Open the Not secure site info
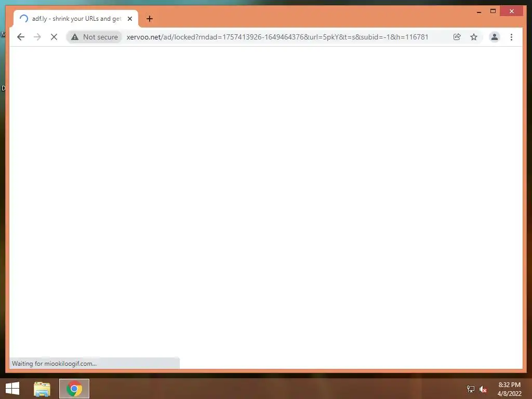Screen dimensions: 532x399 [95, 37]
